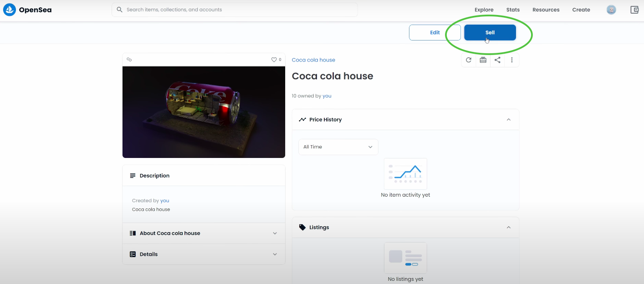Open the Resources menu

tap(546, 10)
